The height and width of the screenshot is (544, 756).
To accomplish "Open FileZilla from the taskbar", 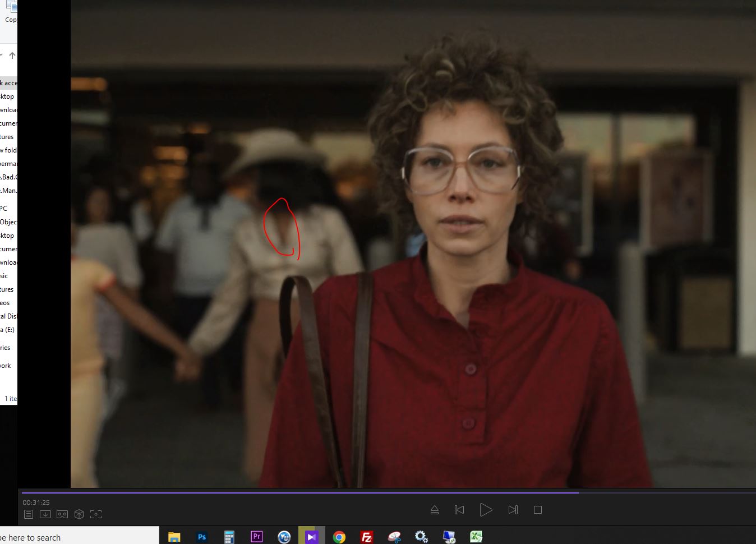I will [x=367, y=537].
